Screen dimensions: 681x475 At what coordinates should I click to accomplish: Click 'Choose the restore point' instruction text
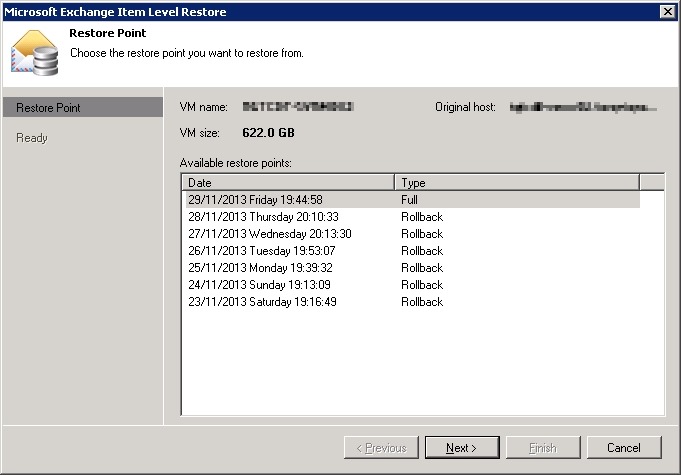click(187, 53)
